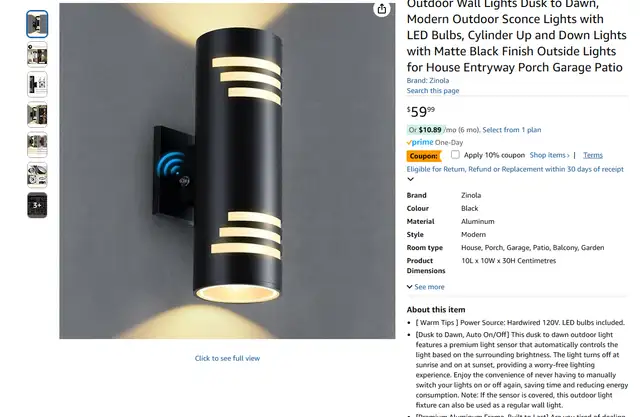This screenshot has width=640, height=417.
Task: Select the first product thumbnail
Action: click(37, 24)
